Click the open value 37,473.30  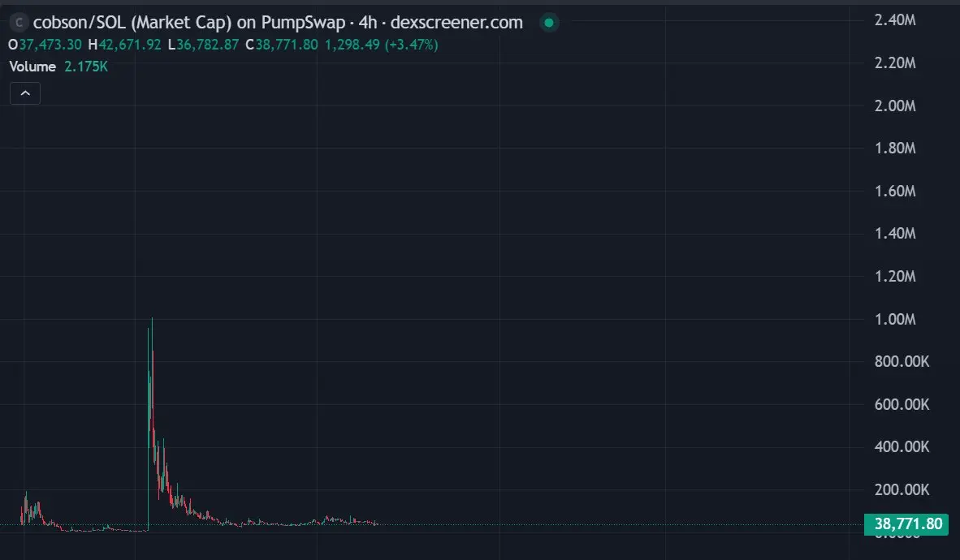coord(50,45)
